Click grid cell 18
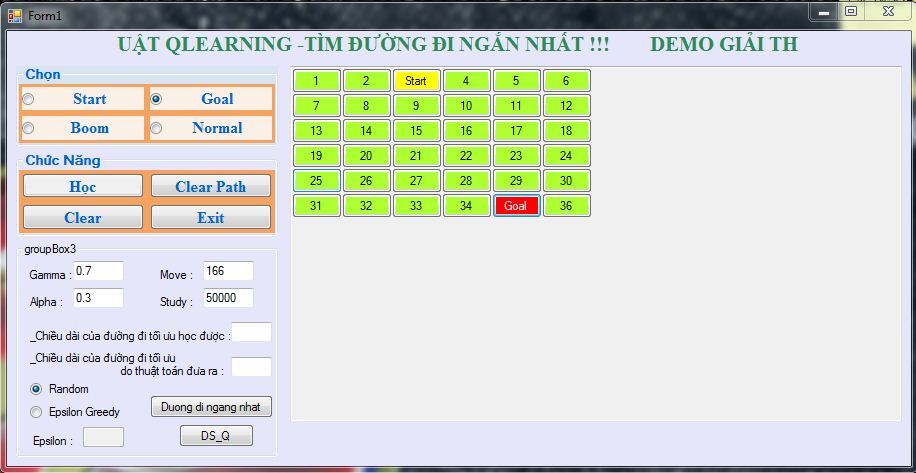 tap(567, 131)
